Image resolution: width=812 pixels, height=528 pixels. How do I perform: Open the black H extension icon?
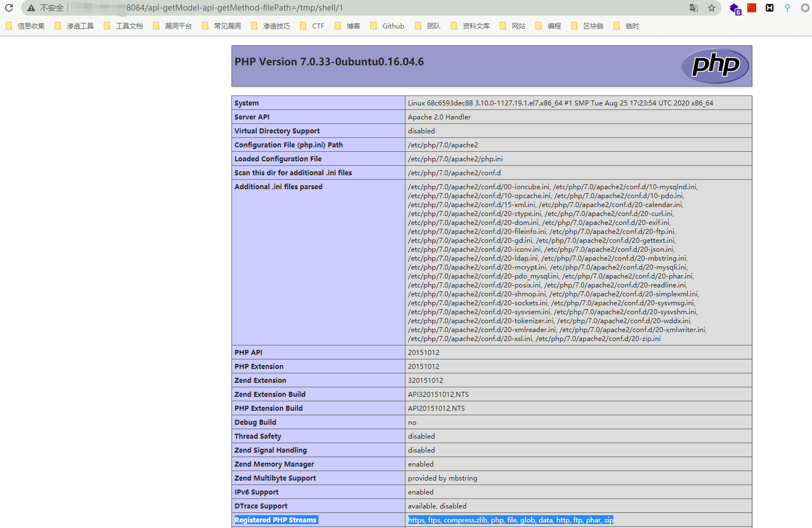point(770,8)
